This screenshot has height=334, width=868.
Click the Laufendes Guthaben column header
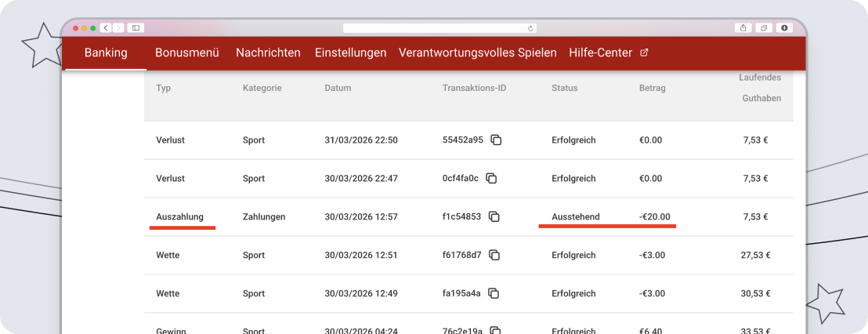760,88
